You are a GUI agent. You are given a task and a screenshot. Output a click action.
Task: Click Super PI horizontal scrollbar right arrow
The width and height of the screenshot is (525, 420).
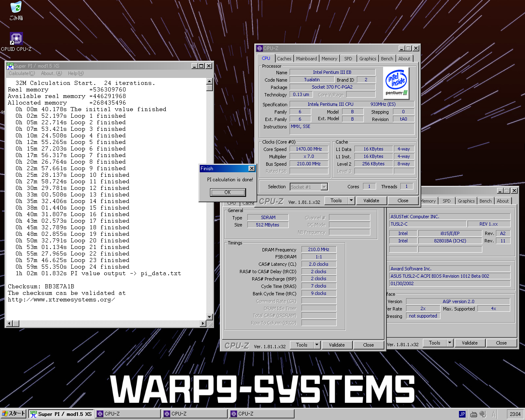[x=203, y=324]
